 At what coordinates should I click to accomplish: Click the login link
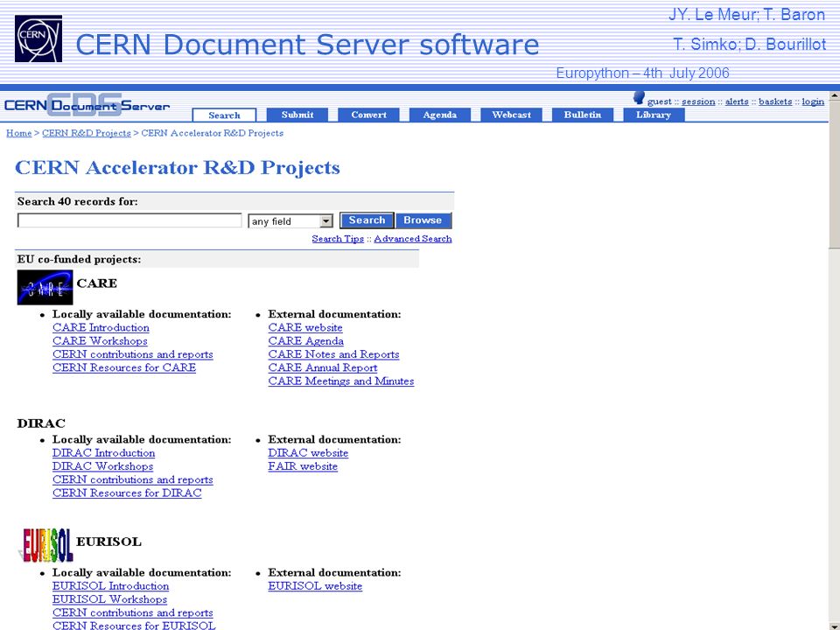(x=813, y=101)
